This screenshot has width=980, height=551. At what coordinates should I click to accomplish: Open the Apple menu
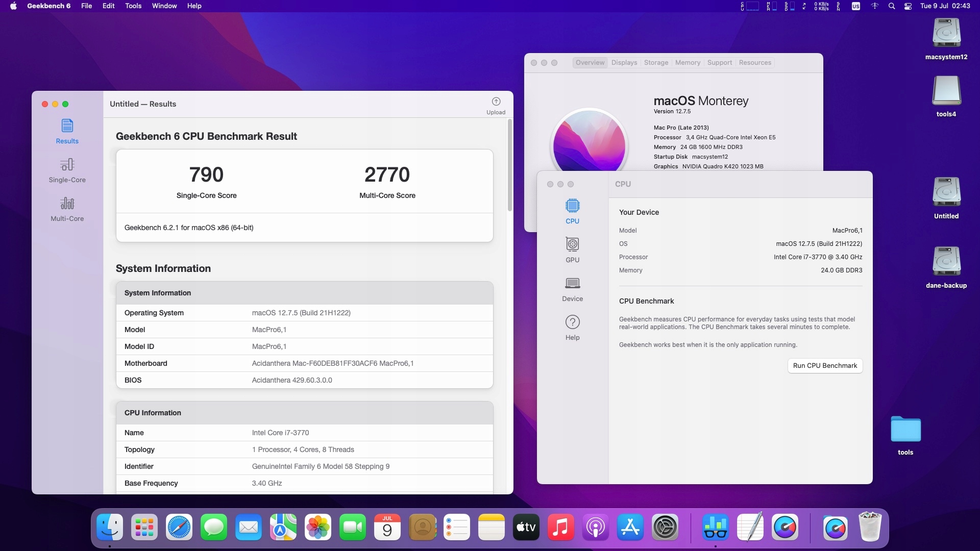click(x=13, y=6)
